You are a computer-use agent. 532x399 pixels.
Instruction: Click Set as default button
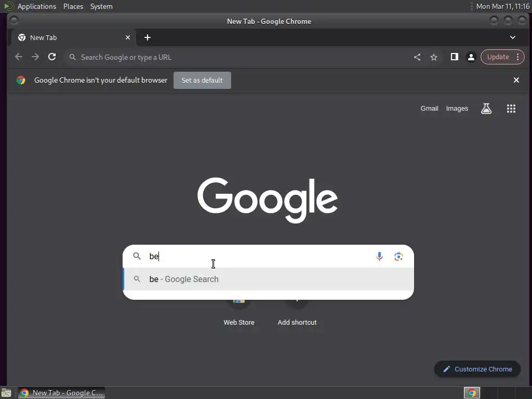[x=202, y=80]
